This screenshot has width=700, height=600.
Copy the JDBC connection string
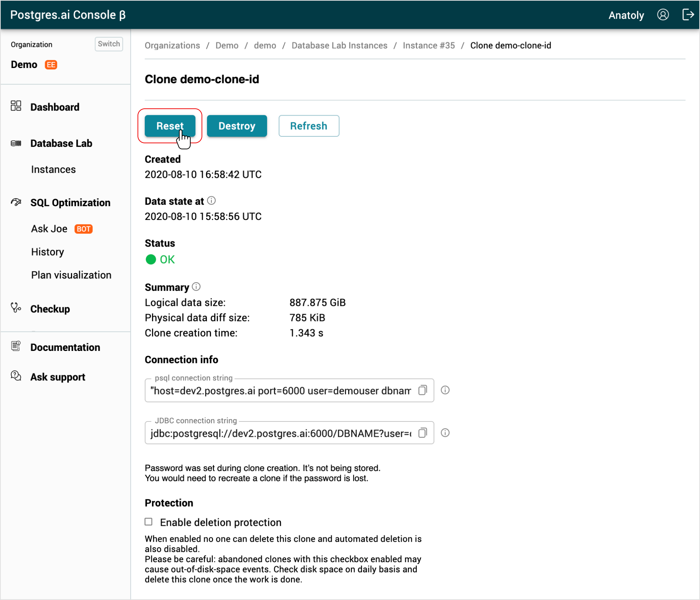point(422,433)
